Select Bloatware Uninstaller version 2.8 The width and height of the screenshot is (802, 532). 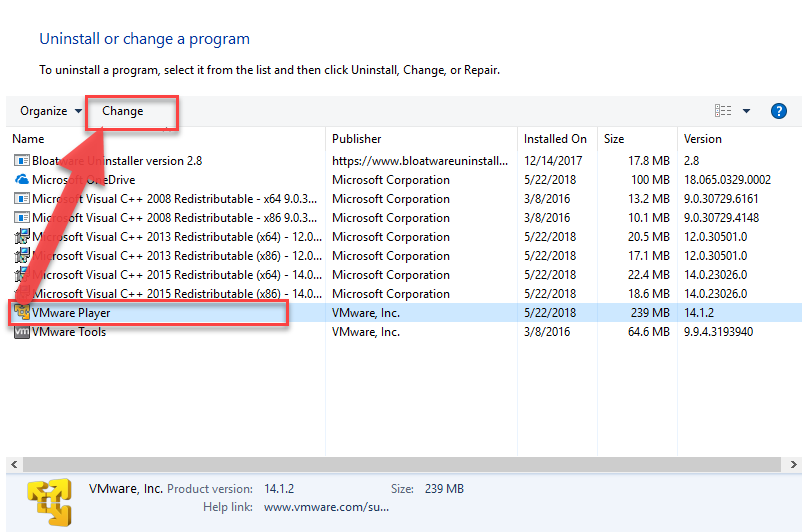[x=117, y=161]
